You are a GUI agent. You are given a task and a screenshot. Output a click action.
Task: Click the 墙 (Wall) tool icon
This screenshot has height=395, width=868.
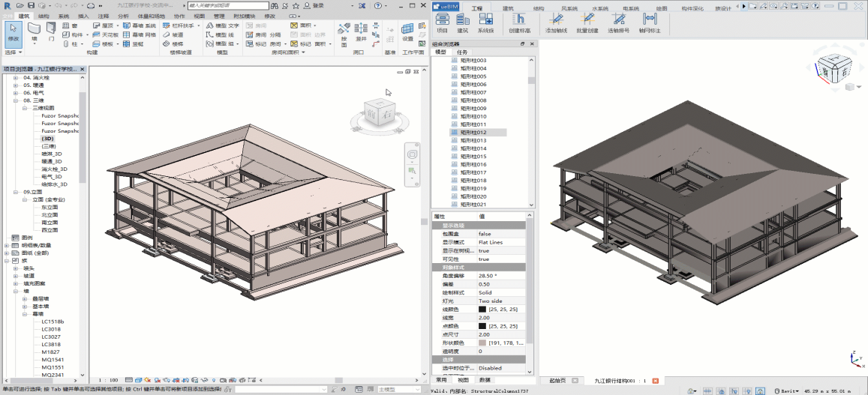(x=34, y=28)
